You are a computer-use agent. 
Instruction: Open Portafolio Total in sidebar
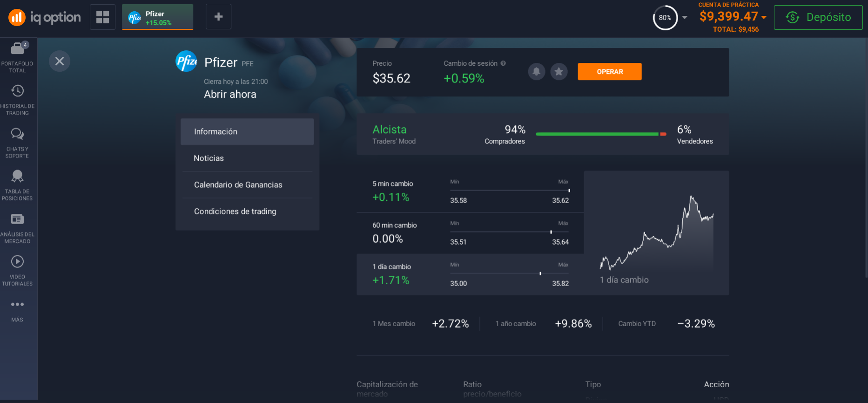coord(17,58)
